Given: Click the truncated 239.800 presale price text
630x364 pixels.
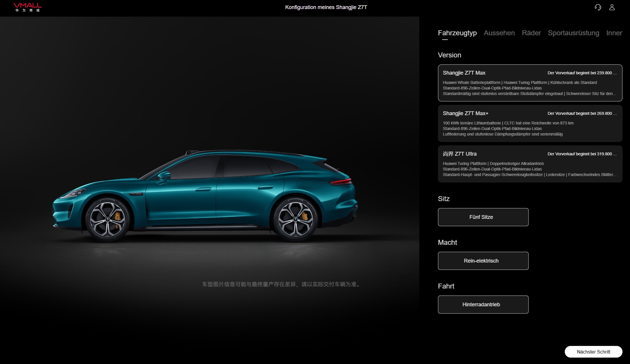Looking at the screenshot, I should (582, 73).
